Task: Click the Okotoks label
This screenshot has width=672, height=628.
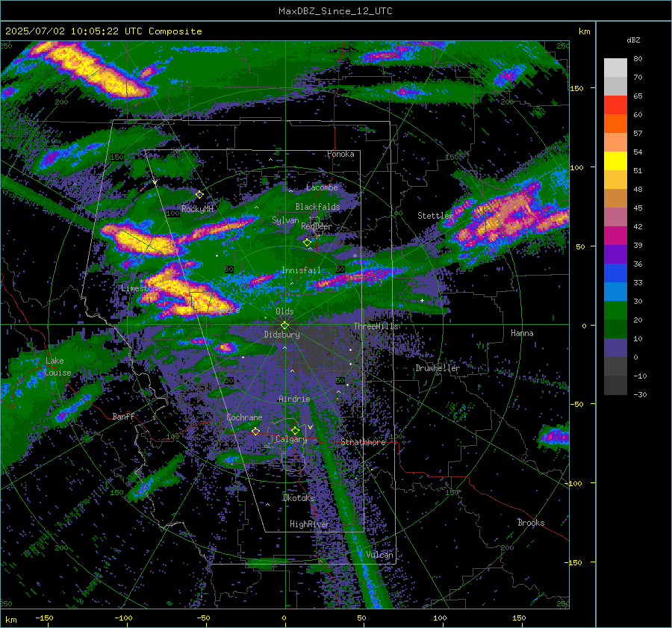Action: coord(299,498)
